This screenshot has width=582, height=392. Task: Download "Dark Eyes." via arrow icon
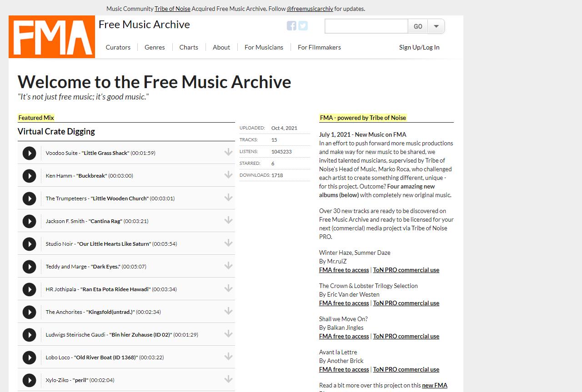pos(228,266)
